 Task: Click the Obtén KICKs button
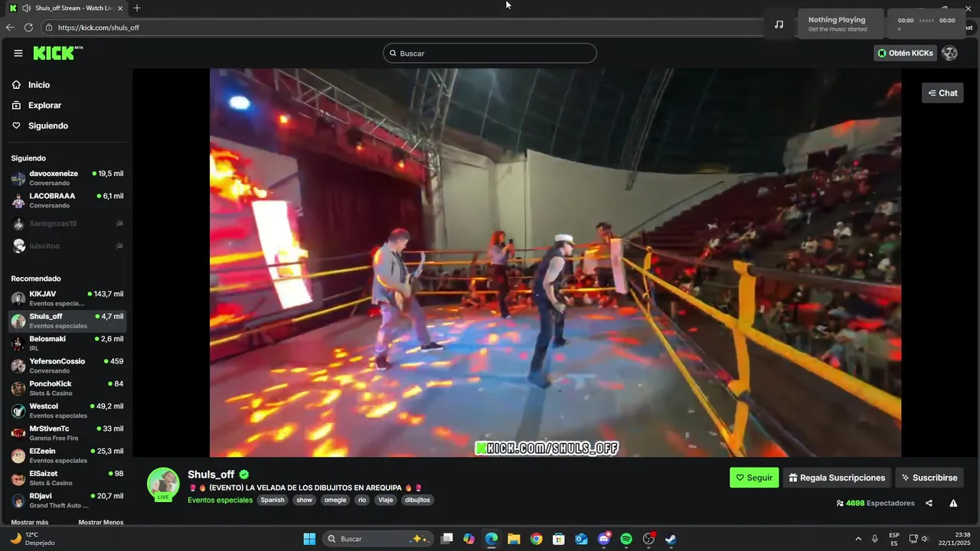click(905, 53)
